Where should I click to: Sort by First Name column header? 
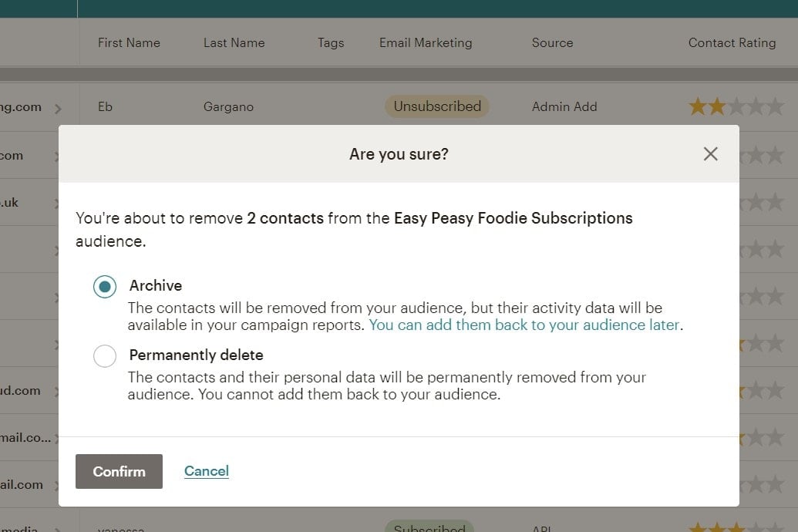(x=129, y=42)
